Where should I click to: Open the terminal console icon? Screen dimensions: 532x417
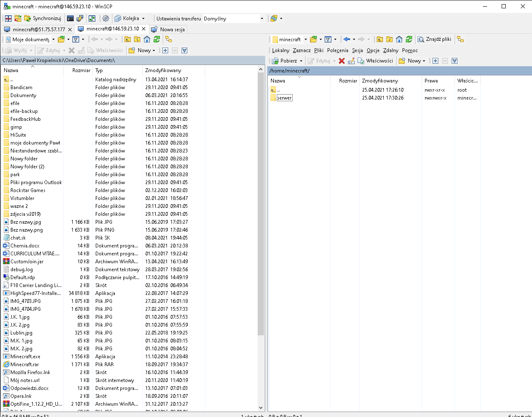click(x=70, y=18)
